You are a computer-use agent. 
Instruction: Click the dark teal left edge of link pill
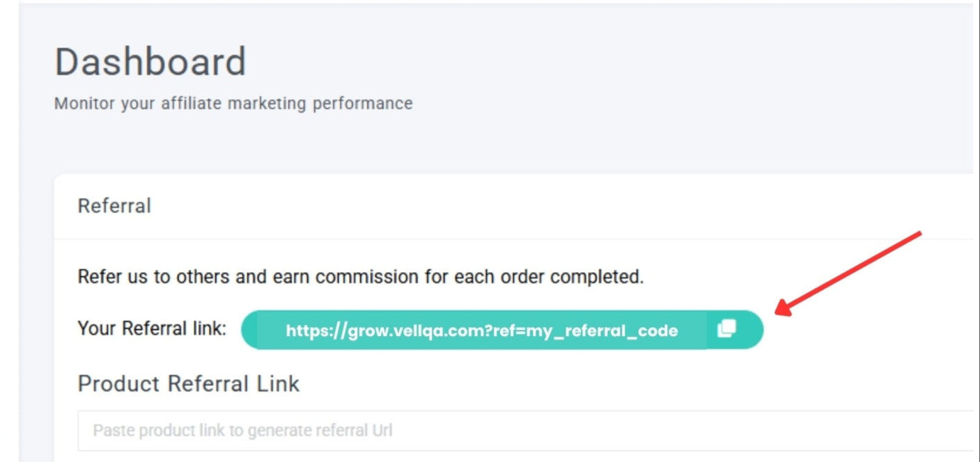[x=249, y=330]
